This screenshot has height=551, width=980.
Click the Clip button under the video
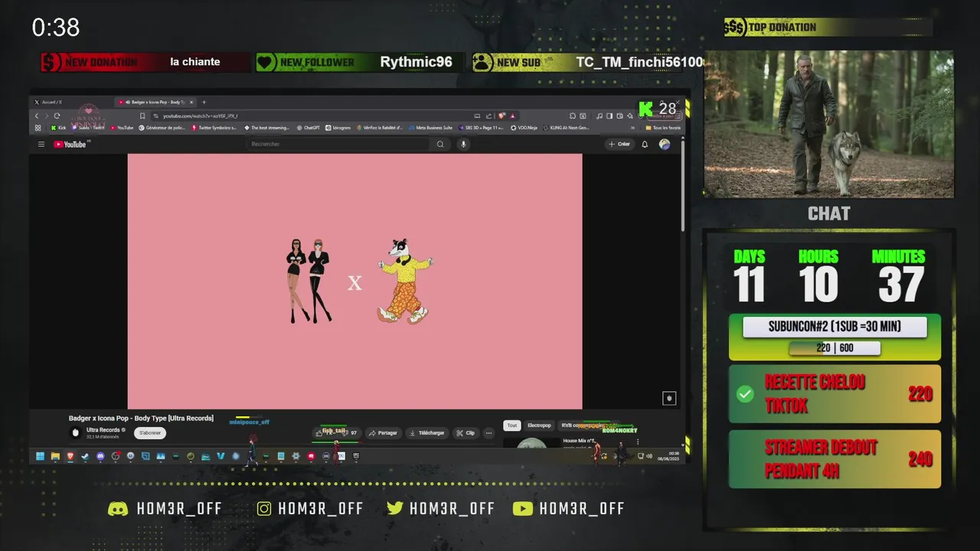[x=465, y=432]
